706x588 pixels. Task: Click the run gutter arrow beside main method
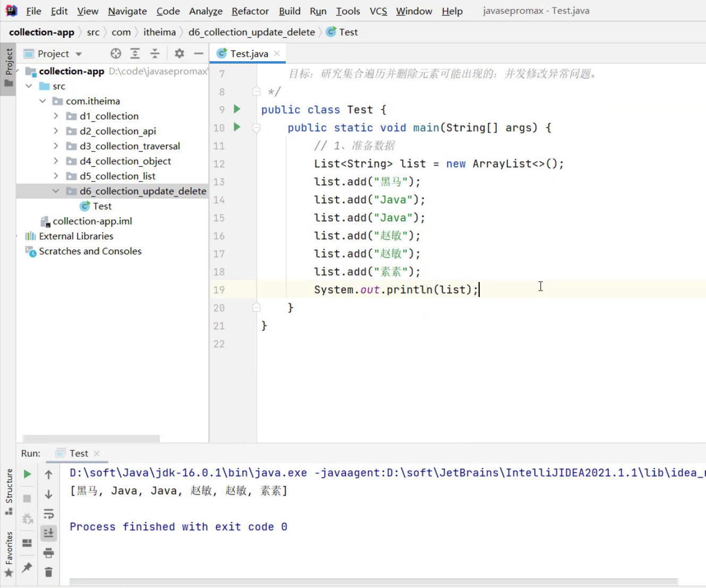coord(237,127)
